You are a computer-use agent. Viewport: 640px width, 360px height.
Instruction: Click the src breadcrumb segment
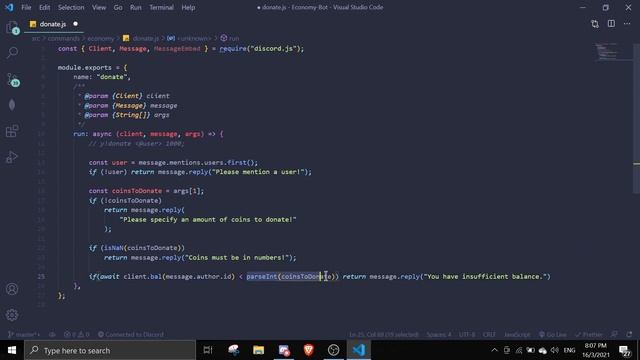(36, 38)
